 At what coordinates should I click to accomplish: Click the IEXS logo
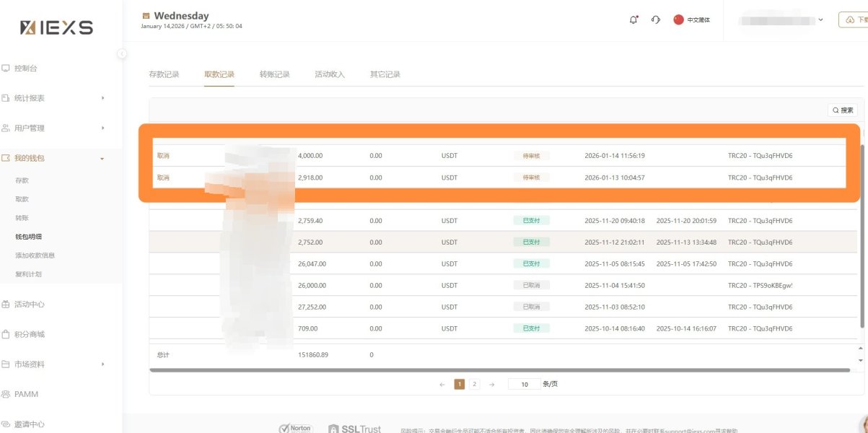coord(56,27)
